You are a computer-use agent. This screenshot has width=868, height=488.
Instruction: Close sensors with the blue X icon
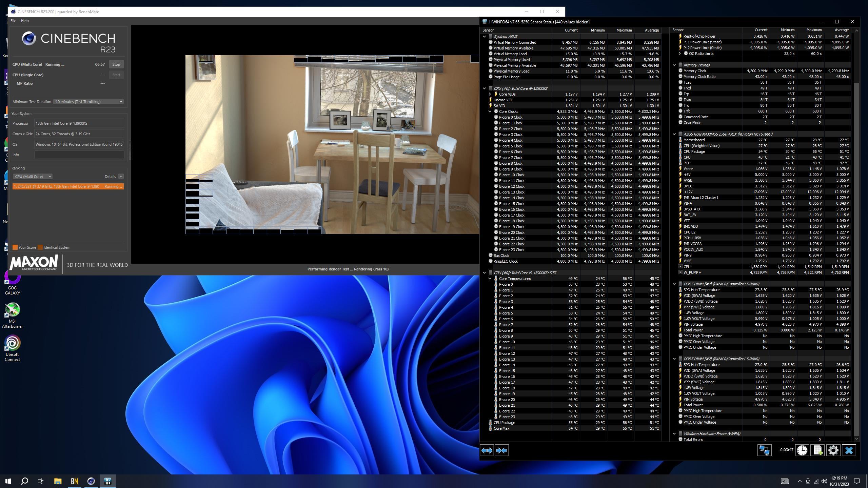[x=849, y=450]
